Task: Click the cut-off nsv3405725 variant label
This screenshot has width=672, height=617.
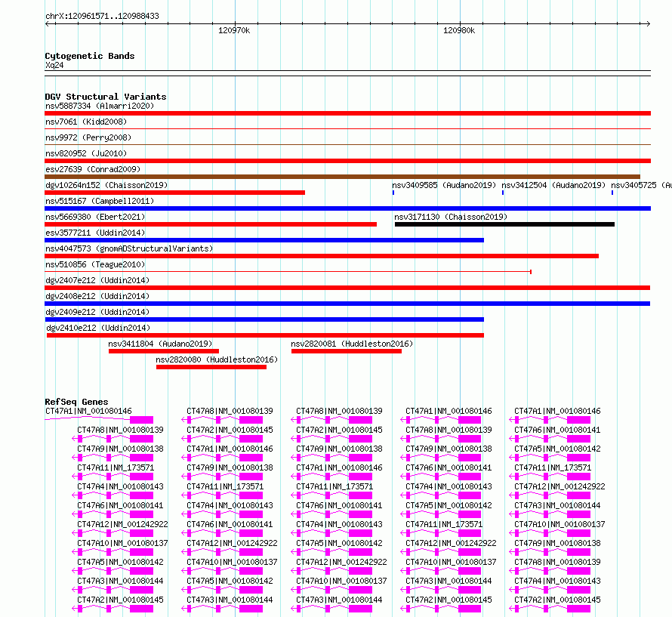Action: (641, 185)
